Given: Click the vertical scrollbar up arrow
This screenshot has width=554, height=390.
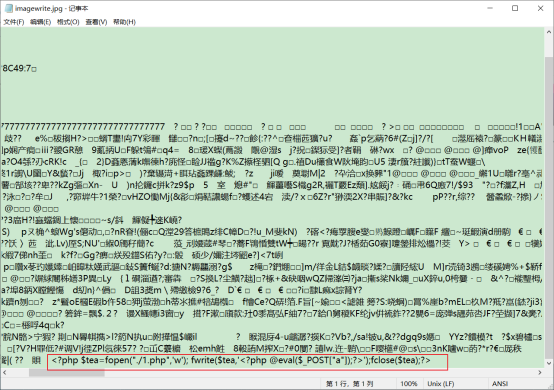Looking at the screenshot, I should tap(549, 32).
